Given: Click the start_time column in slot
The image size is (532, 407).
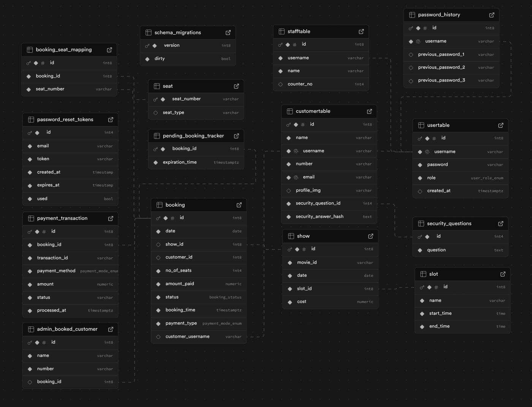Looking at the screenshot, I should (x=462, y=314).
